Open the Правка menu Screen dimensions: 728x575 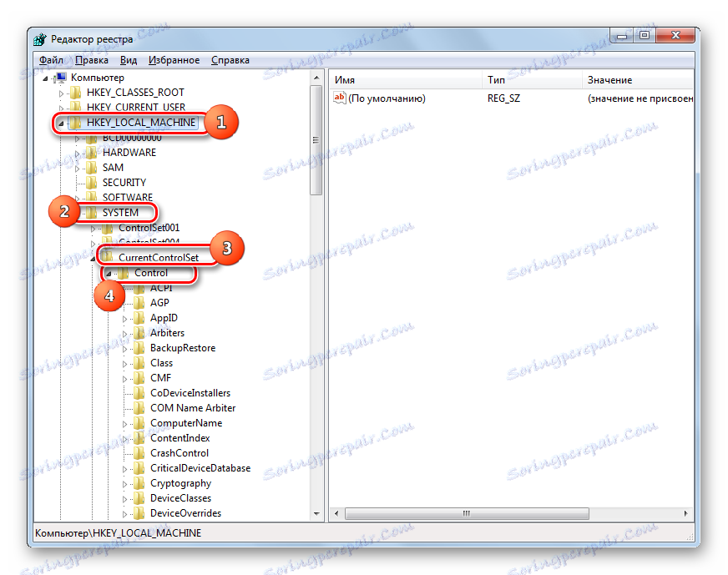click(91, 59)
